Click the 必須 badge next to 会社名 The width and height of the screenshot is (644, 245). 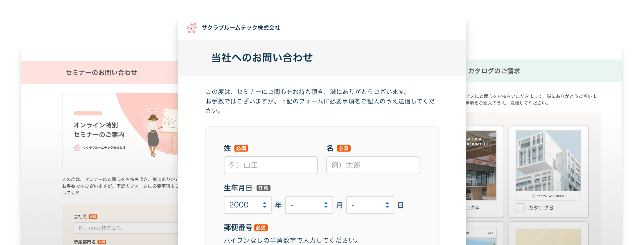(93, 217)
